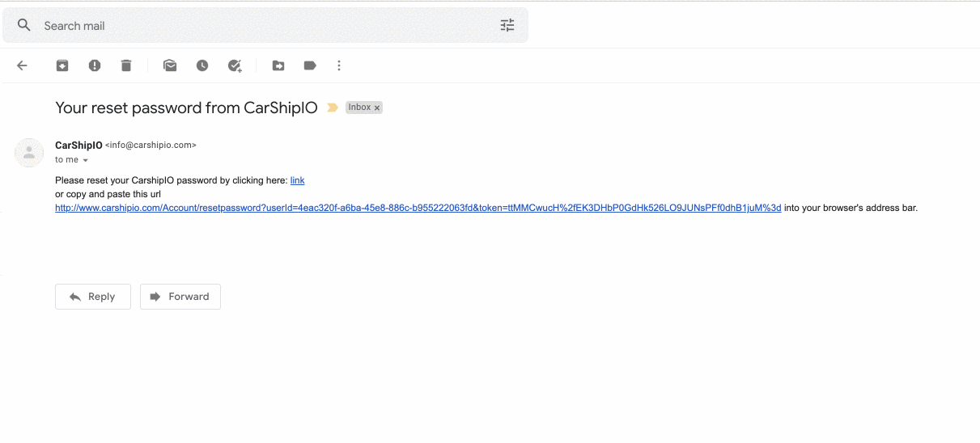Viewport: 980px width, 443px height.
Task: Open the carshipio.com resetpassword URL
Action: [418, 208]
